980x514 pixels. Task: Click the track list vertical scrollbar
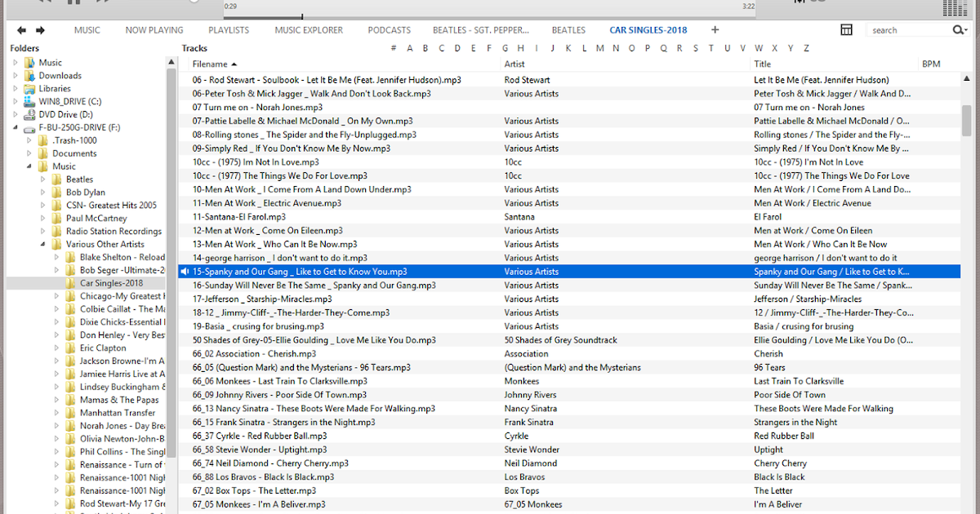(x=967, y=120)
